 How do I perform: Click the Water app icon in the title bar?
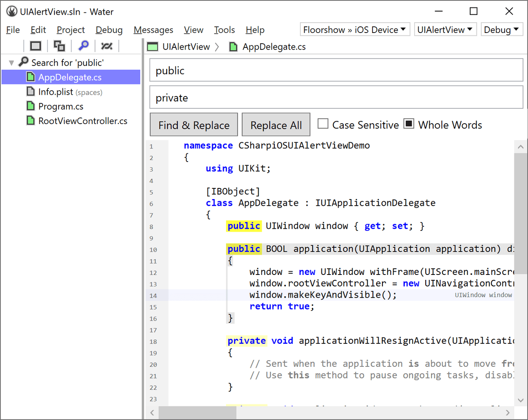12,12
